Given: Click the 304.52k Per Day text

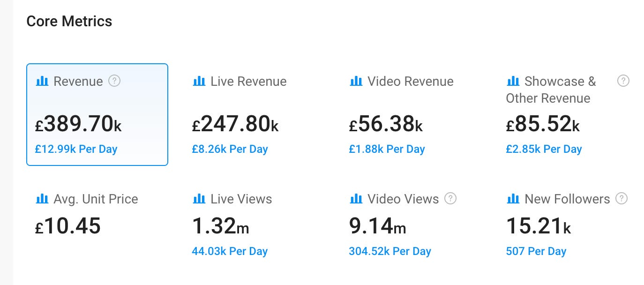Looking at the screenshot, I should tap(390, 251).
